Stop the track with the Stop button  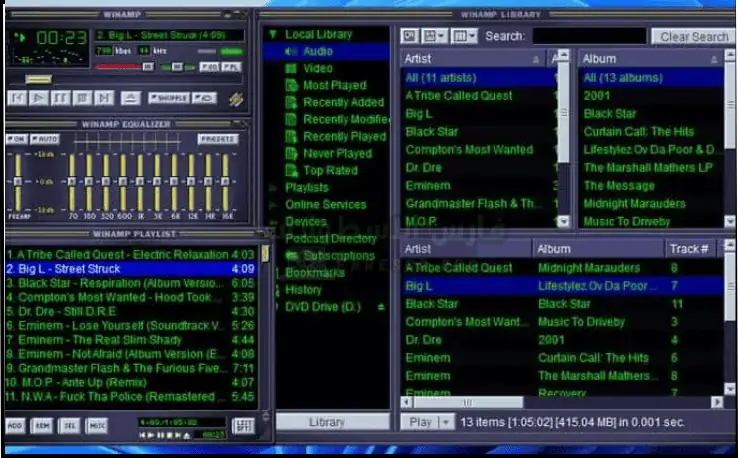click(x=82, y=98)
